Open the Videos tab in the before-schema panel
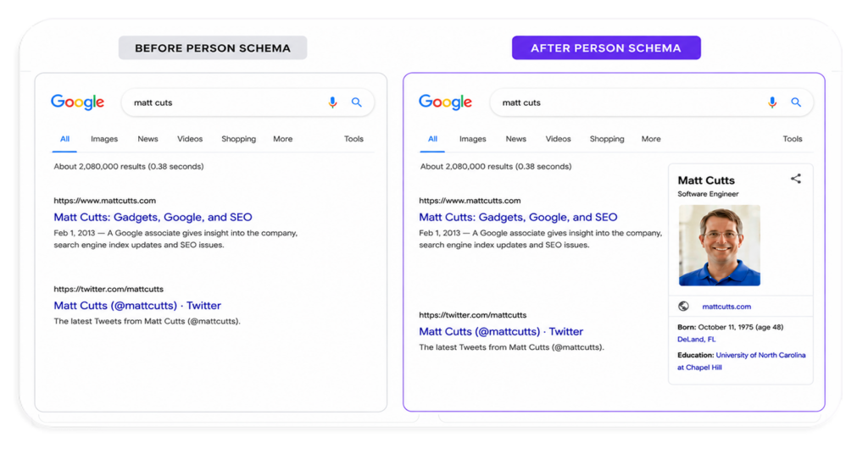This screenshot has width=868, height=454. tap(190, 139)
